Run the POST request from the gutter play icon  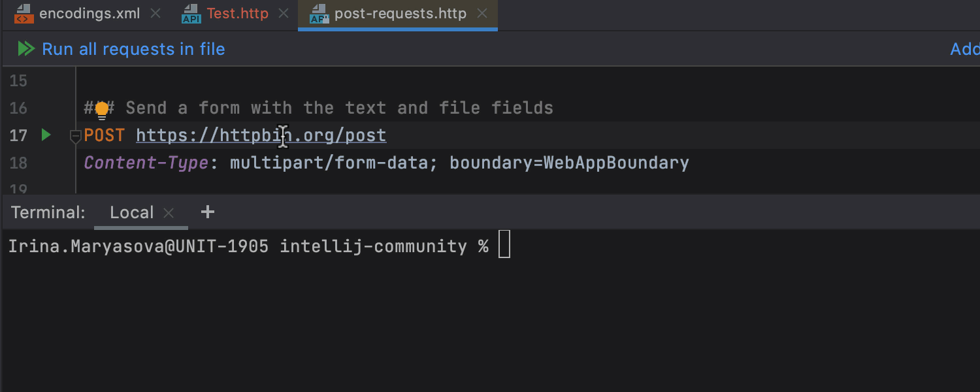[x=45, y=135]
